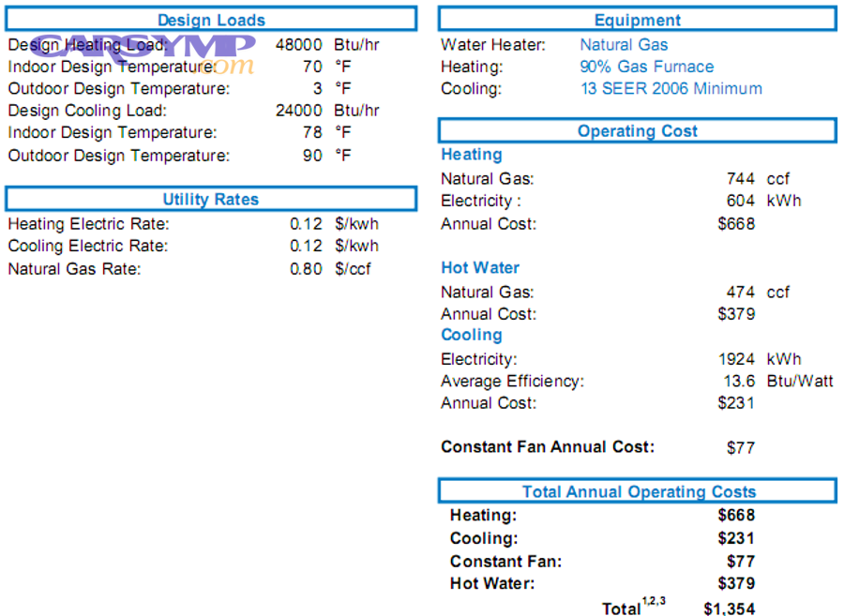The width and height of the screenshot is (844, 616).
Task: Click the Heating Electric Rate value field
Action: [306, 224]
